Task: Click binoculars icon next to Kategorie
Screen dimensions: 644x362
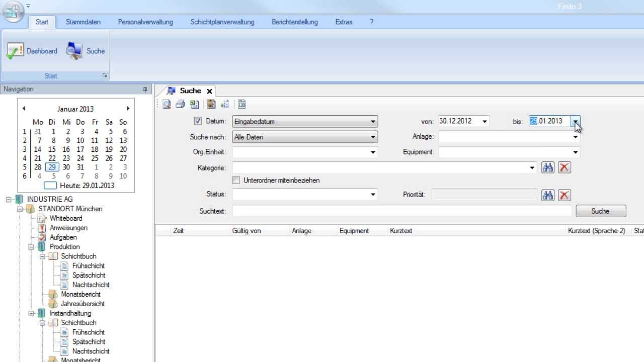Action: point(548,168)
